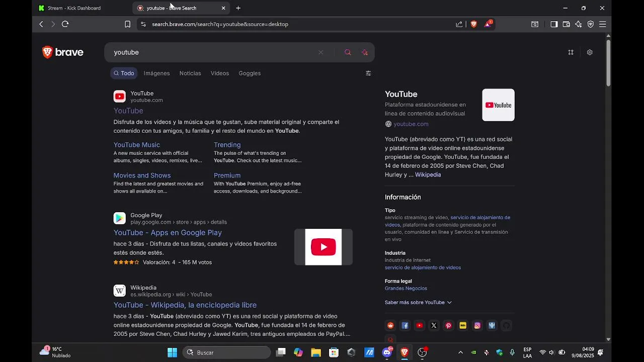Clear the search box with the X
Image resolution: width=644 pixels, height=362 pixels.
320,52
